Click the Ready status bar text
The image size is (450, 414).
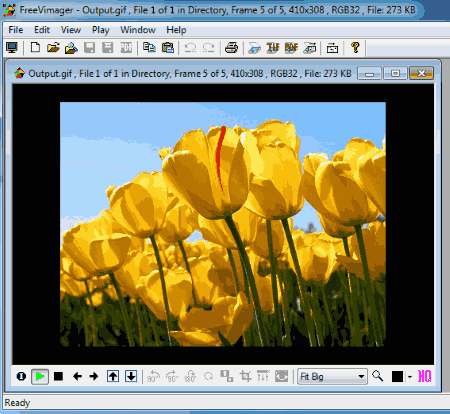17,403
